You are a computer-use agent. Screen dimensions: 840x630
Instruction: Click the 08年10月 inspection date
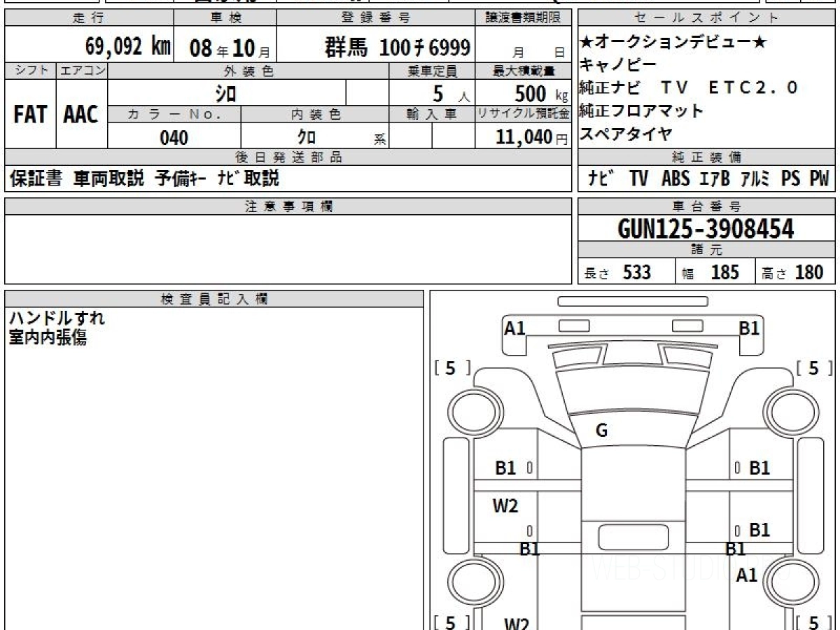click(x=230, y=49)
